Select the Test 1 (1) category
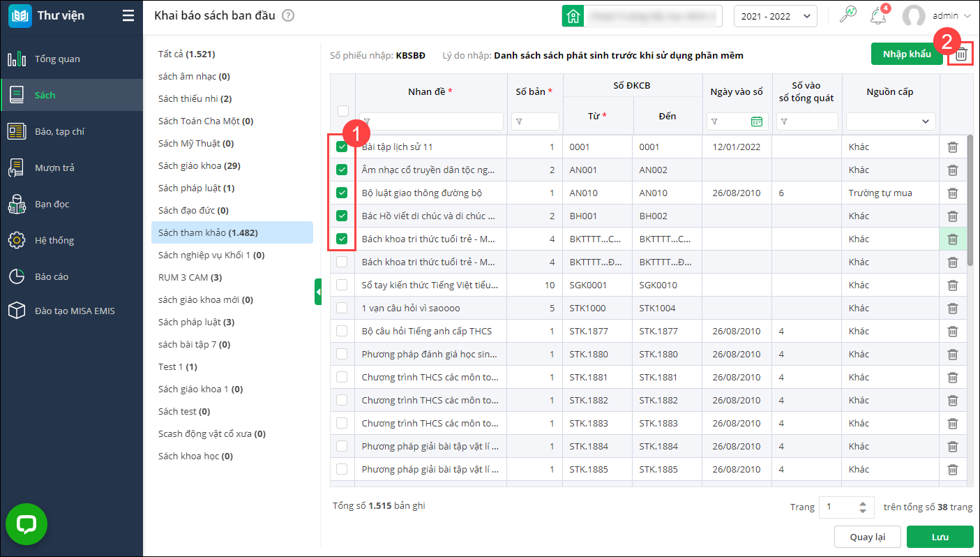Viewport: 980px width, 557px height. coord(232,366)
